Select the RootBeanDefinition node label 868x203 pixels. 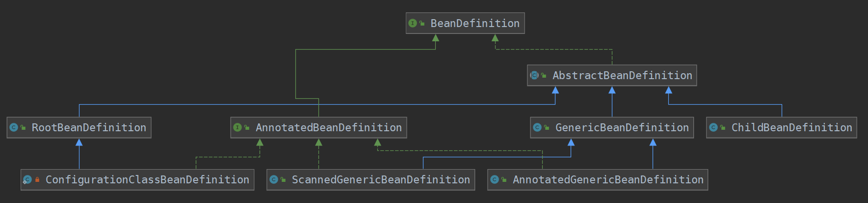(89, 127)
